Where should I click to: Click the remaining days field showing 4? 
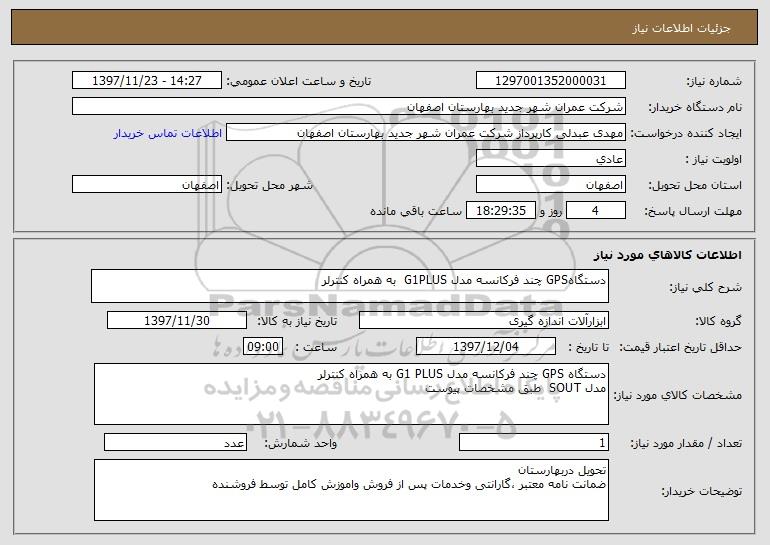596,211
